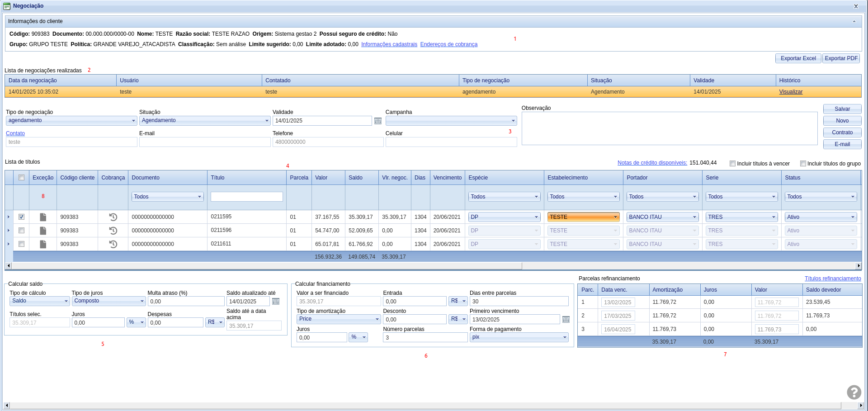
Task: Open Informações cadastrais link
Action: point(389,44)
